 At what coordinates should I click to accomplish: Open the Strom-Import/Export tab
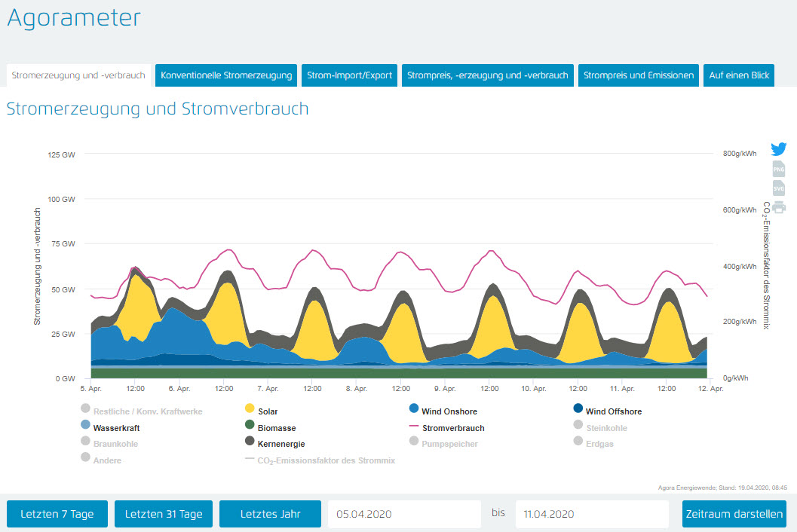point(350,75)
